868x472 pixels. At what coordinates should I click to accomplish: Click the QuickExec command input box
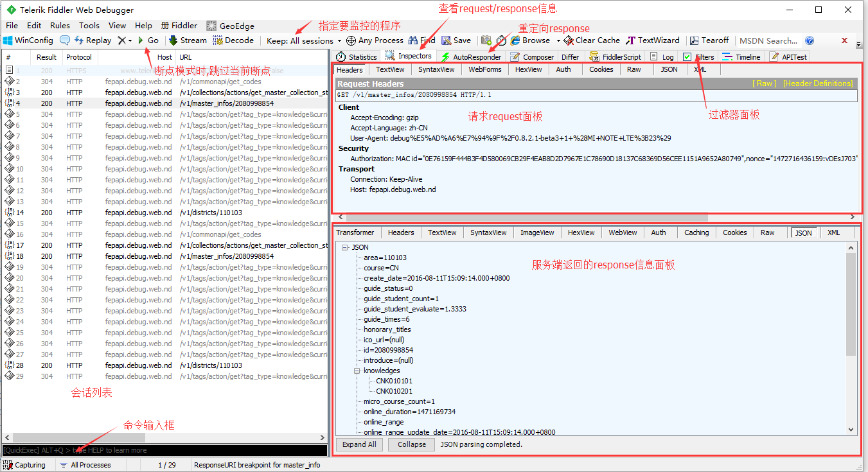(x=164, y=450)
